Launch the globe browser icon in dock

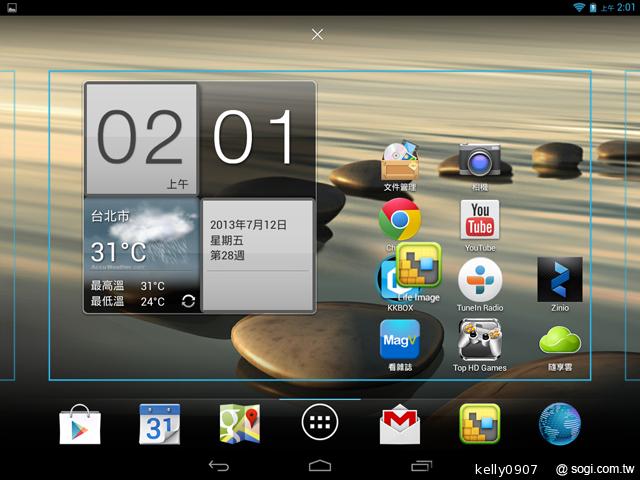click(560, 424)
